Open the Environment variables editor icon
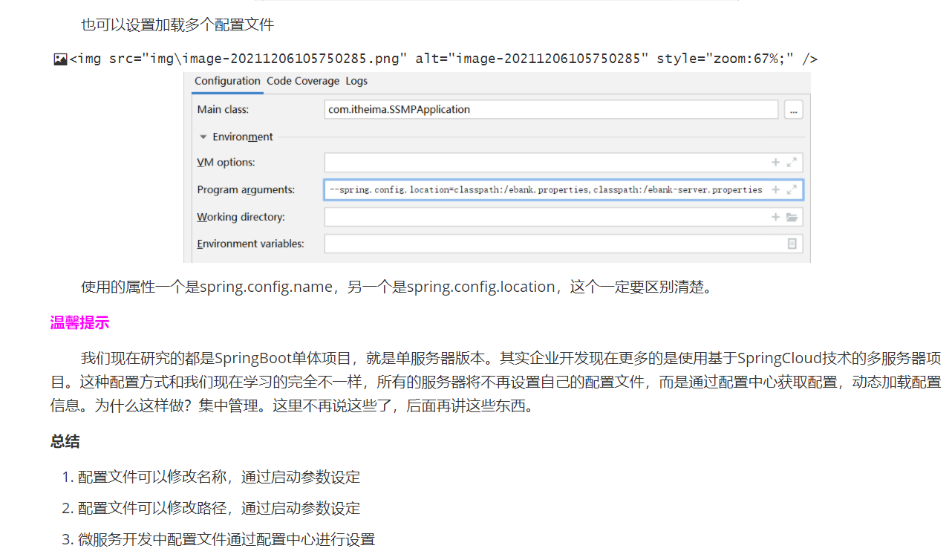The image size is (952, 560). click(x=792, y=244)
